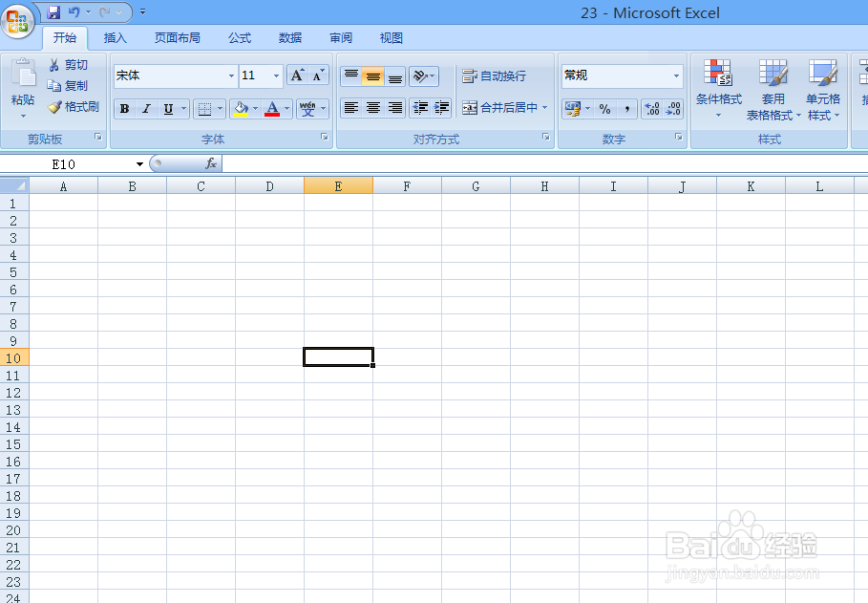Screen dimensions: 868x603
Task: Open clipboard group dialog launcher
Action: [98, 137]
